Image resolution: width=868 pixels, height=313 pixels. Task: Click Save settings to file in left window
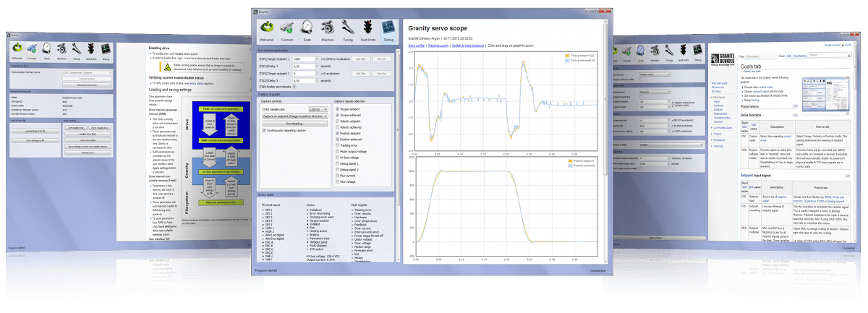35,140
